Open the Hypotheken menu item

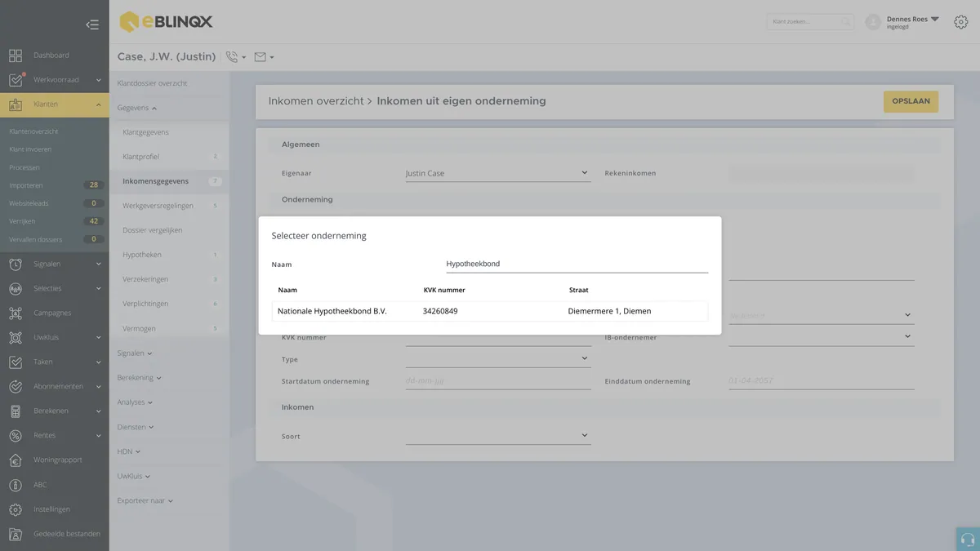pos(142,255)
